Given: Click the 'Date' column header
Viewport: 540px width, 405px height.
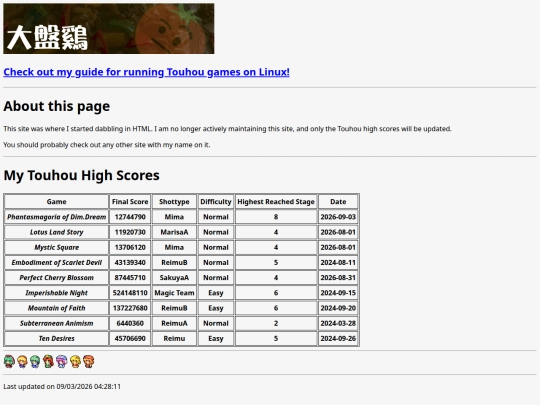Looking at the screenshot, I should [338, 202].
